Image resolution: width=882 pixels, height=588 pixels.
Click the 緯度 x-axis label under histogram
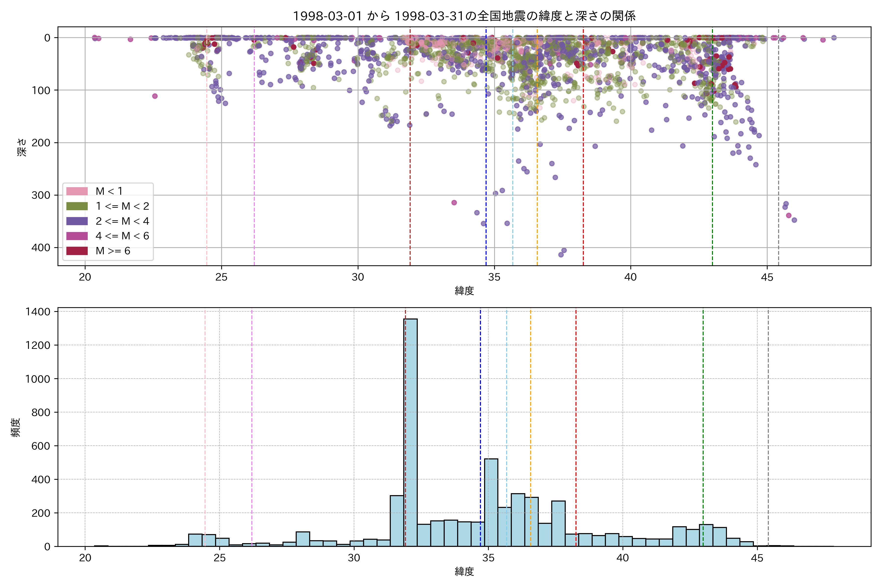[x=464, y=572]
